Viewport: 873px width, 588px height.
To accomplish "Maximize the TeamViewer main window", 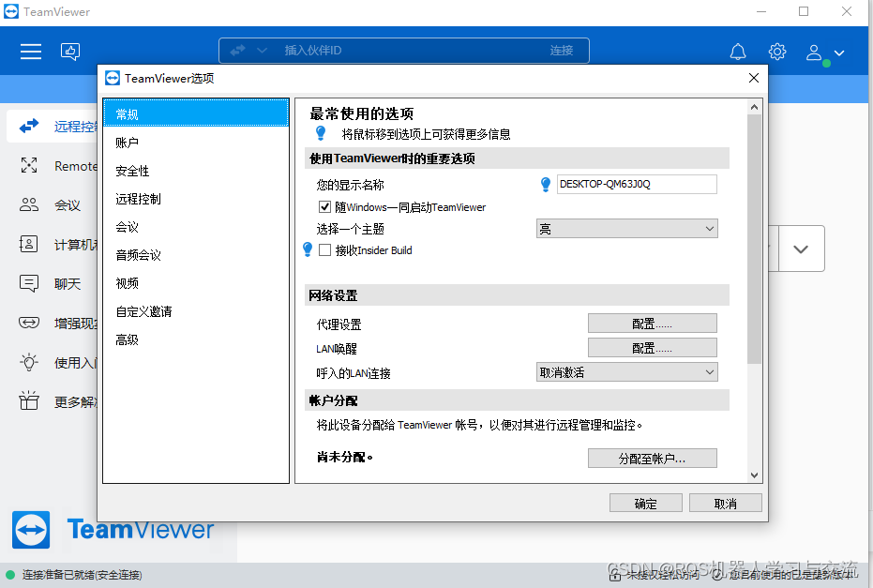I will 804,11.
